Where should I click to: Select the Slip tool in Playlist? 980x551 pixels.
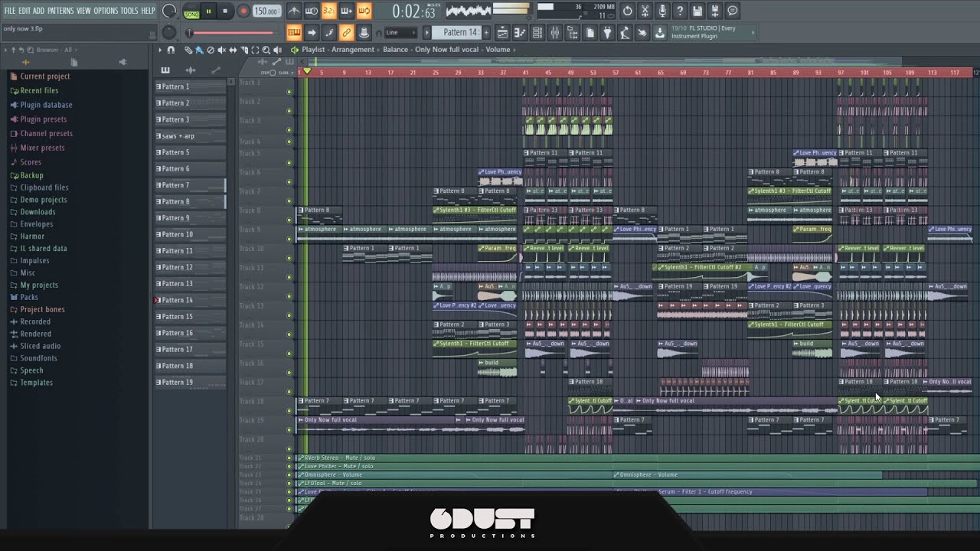click(233, 51)
